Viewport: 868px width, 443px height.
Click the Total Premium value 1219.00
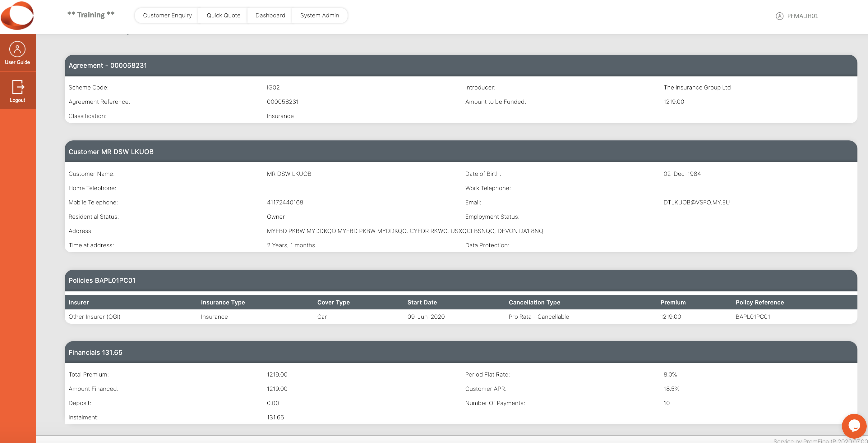coord(277,374)
